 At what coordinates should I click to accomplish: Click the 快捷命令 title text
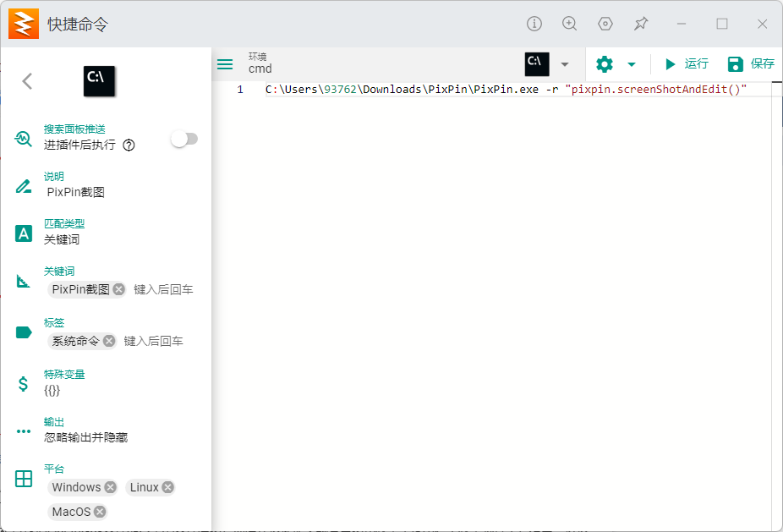click(78, 24)
